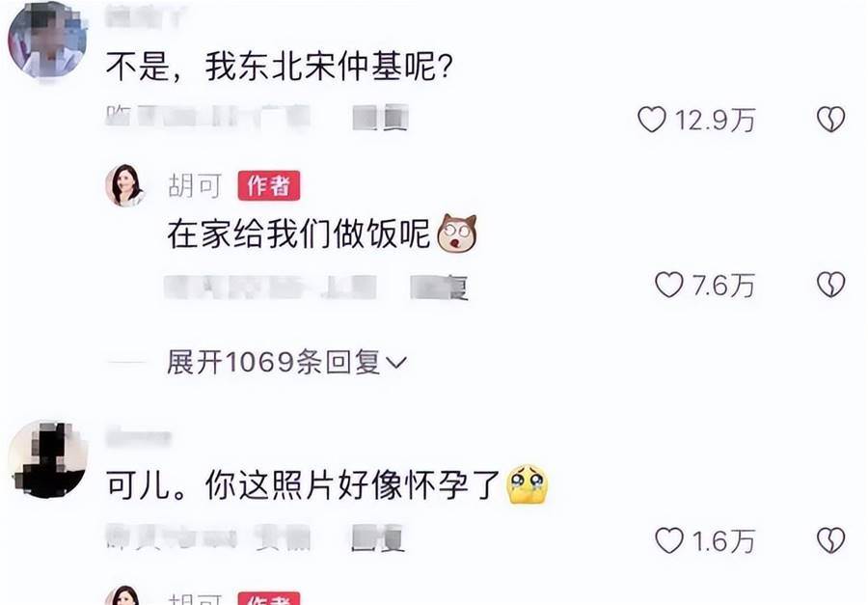This screenshot has height=605, width=868.
Task: Click the chevron beside 1069条回复
Action: 395,363
